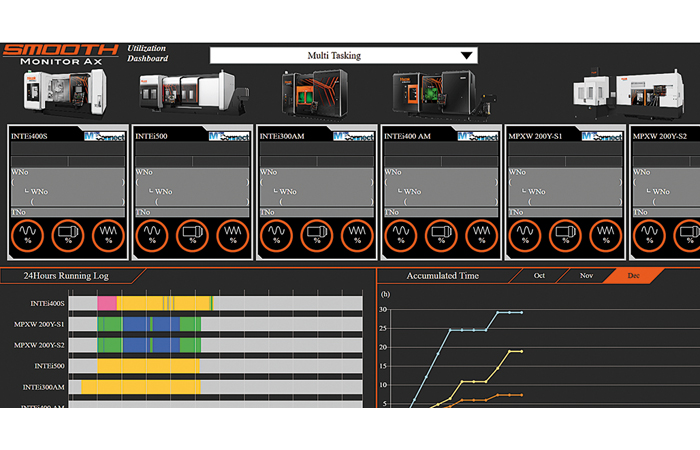Click last point of yellow chart line
Image resolution: width=700 pixels, height=450 pixels.
pyautogui.click(x=521, y=351)
